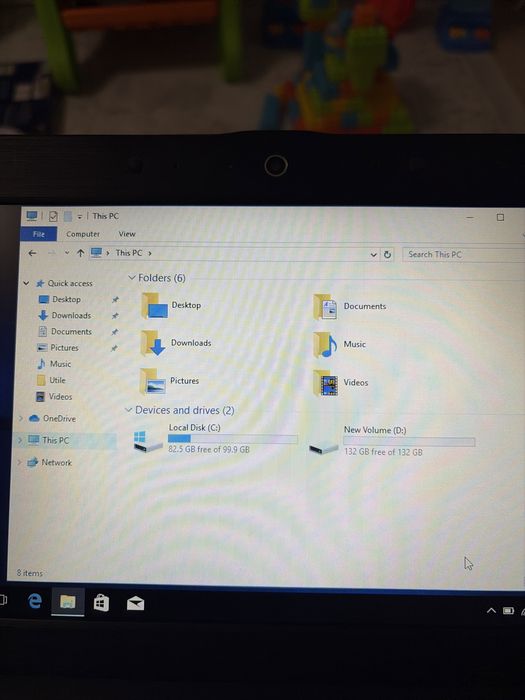Screen dimensions: 525x700
Task: Open the Music folder in Folders section
Action: (x=339, y=345)
